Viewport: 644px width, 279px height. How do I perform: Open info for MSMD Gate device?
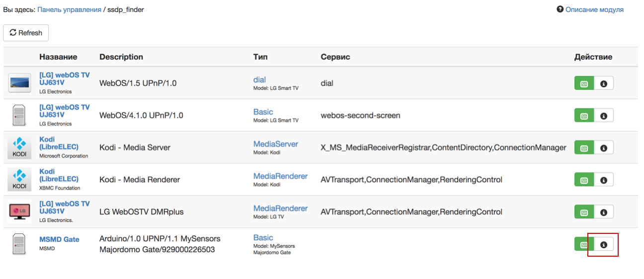click(x=604, y=245)
